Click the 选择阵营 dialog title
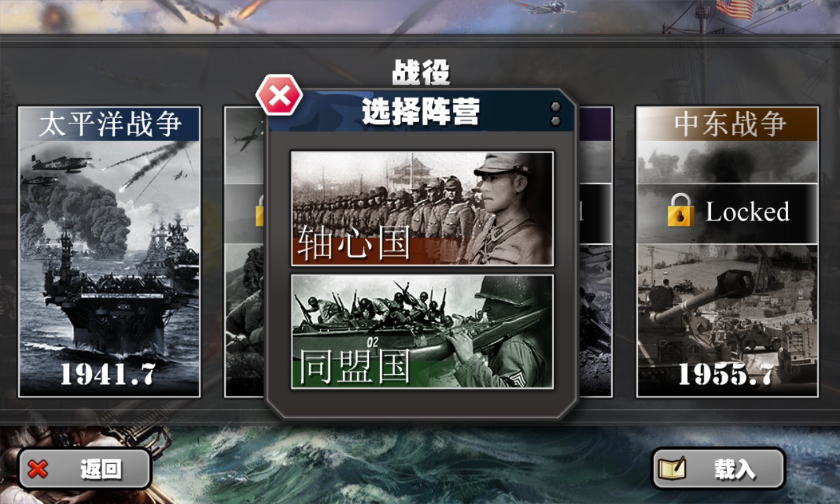The width and height of the screenshot is (840, 504). pos(421,112)
